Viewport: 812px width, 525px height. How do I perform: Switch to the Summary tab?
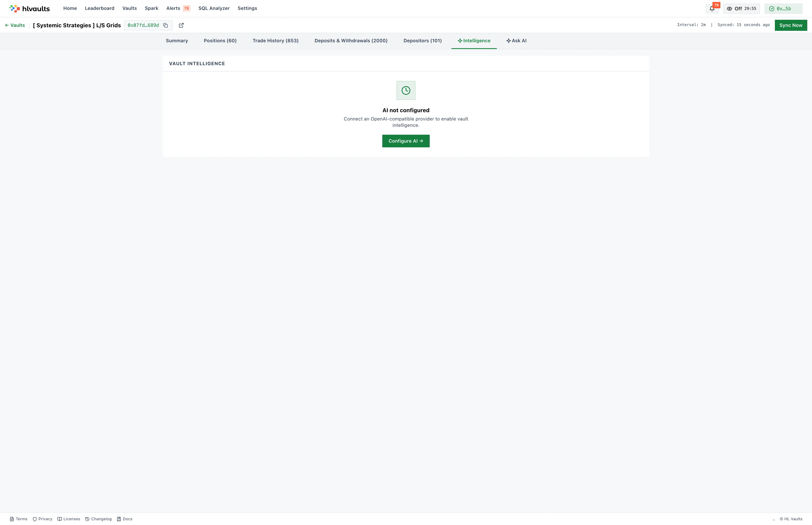177,41
